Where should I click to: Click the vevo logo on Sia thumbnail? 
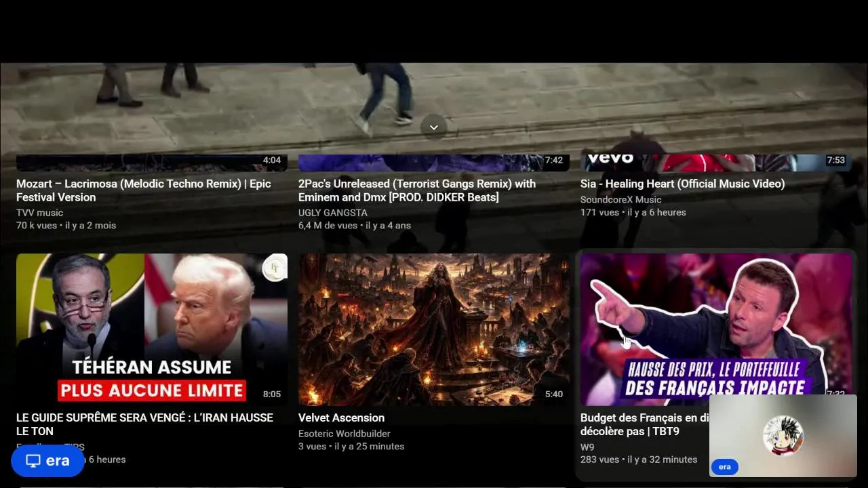click(610, 158)
